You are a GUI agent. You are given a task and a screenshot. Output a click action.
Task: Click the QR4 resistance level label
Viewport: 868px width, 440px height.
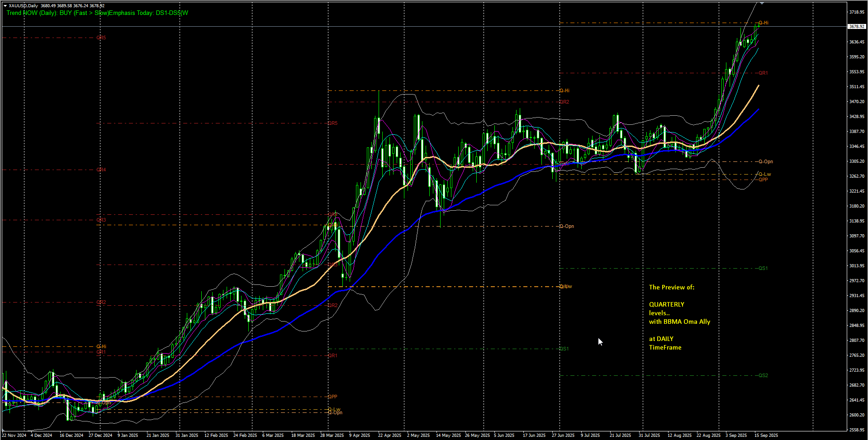(x=101, y=170)
